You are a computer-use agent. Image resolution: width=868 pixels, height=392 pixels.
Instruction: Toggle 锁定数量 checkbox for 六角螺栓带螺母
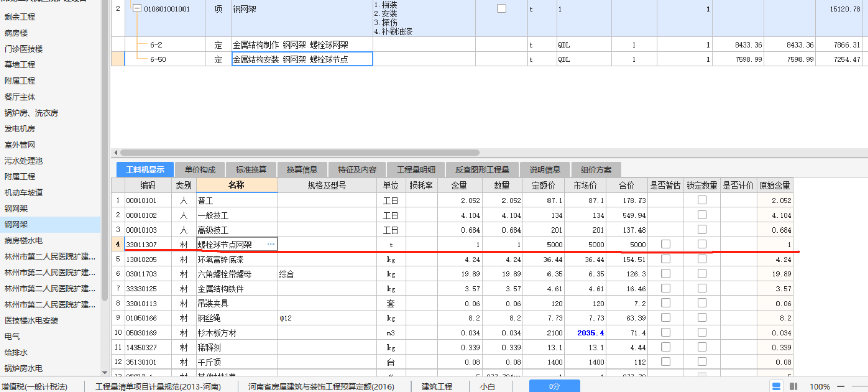click(x=702, y=274)
